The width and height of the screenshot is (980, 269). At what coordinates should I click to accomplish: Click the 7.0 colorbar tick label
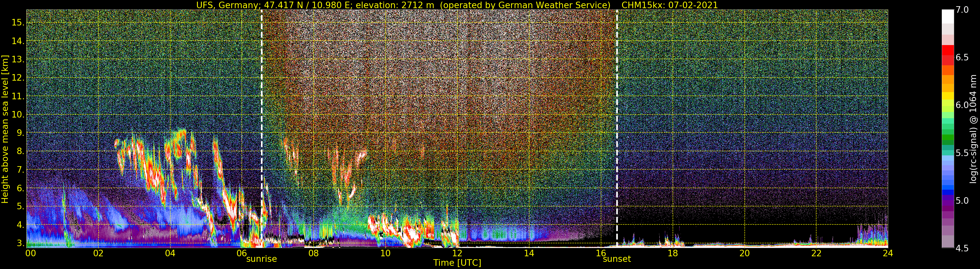click(x=962, y=10)
